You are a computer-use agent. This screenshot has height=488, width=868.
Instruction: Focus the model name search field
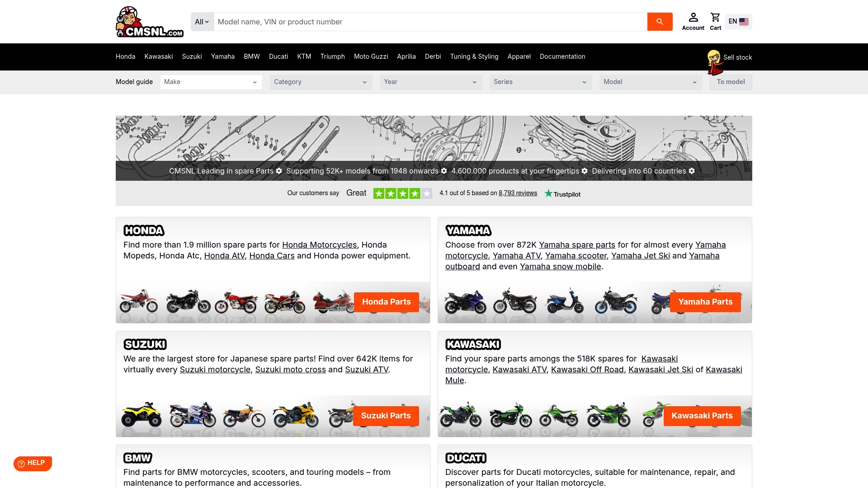[430, 22]
